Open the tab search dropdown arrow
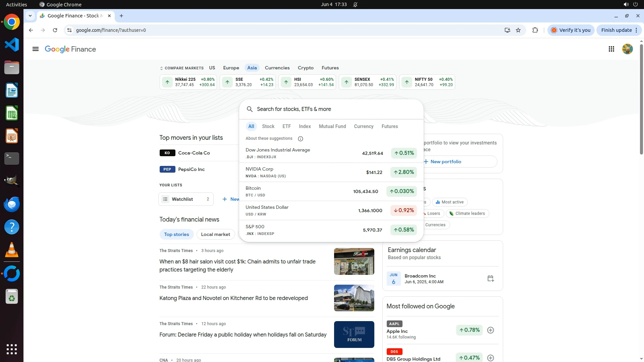Viewport: 644px width, 362px height. (x=30, y=16)
